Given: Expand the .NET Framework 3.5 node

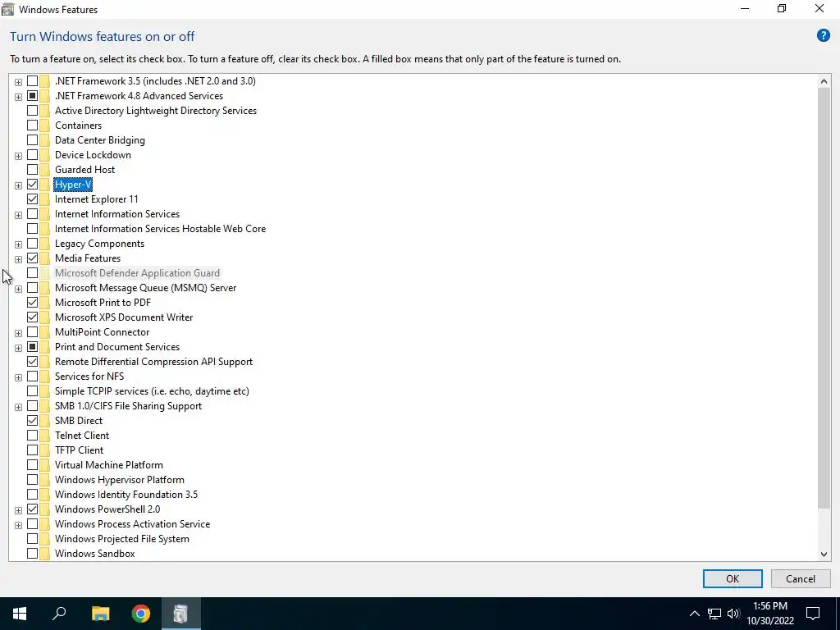Looking at the screenshot, I should (x=18, y=82).
